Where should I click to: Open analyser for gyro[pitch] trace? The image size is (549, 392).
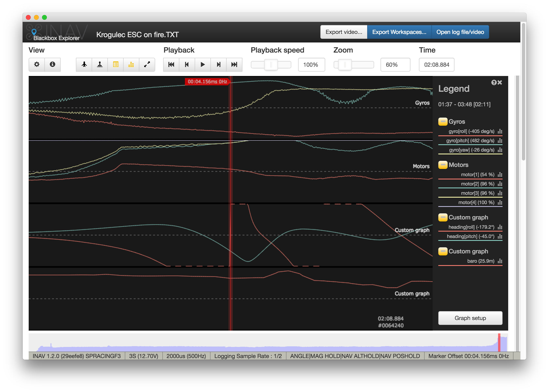500,141
